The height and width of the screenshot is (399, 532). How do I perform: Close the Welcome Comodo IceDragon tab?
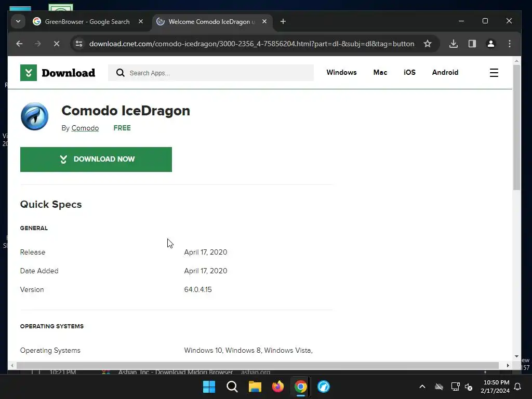[264, 21]
